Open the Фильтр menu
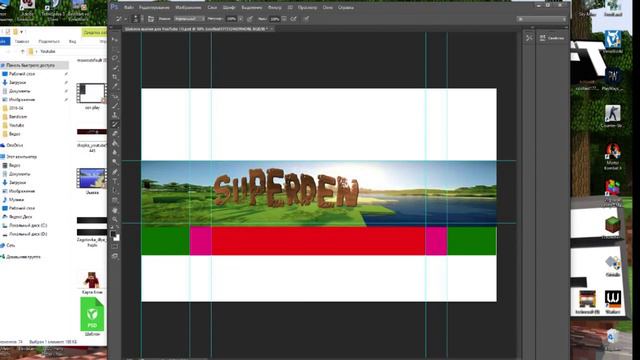 pyautogui.click(x=274, y=8)
